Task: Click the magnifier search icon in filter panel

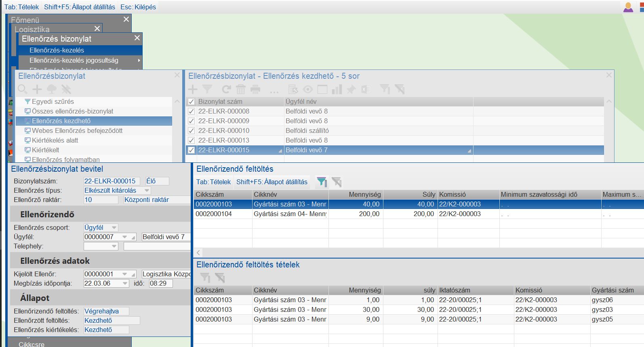Action: point(23,89)
